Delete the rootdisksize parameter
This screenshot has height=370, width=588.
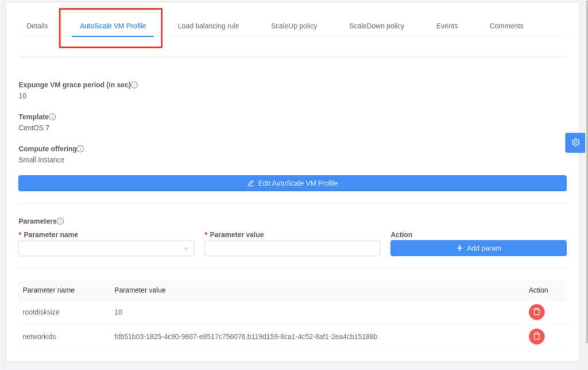coord(536,312)
